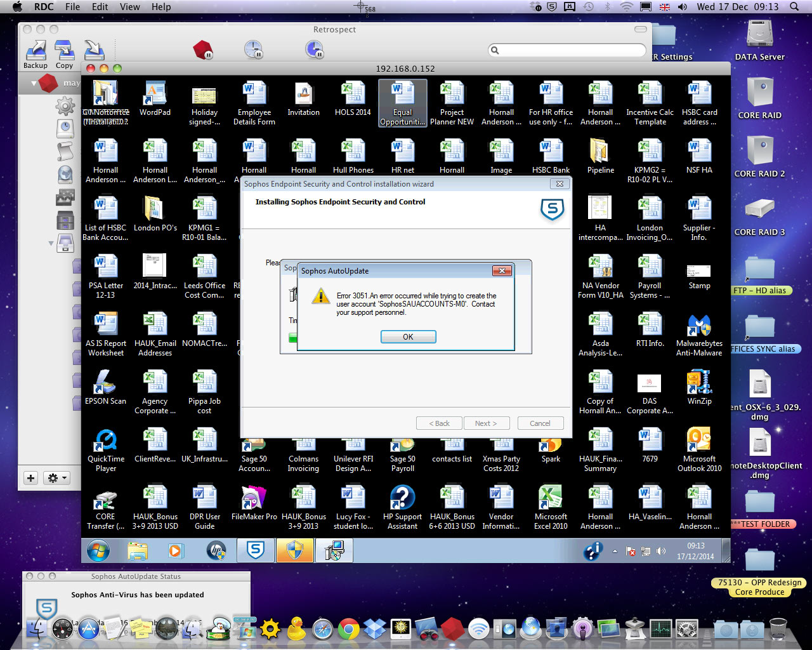Click the Wi-Fi icon in Mac menu bar
The width and height of the screenshot is (812, 650).
[626, 7]
